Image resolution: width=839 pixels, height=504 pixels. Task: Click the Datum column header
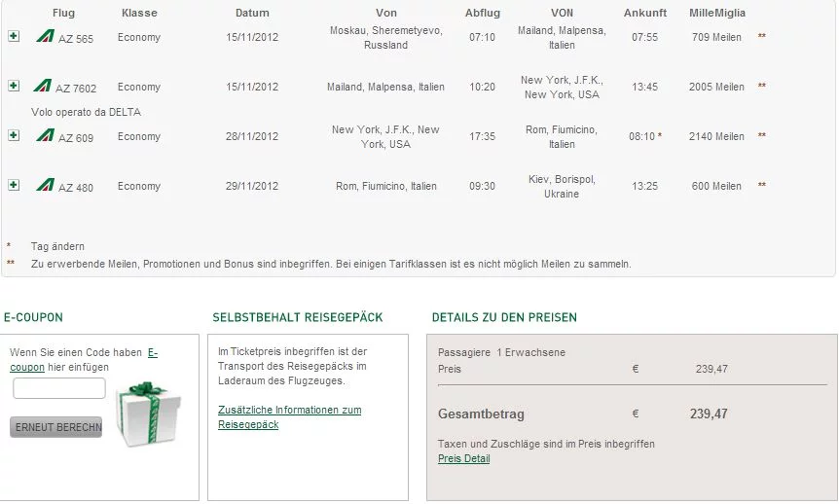pyautogui.click(x=252, y=13)
